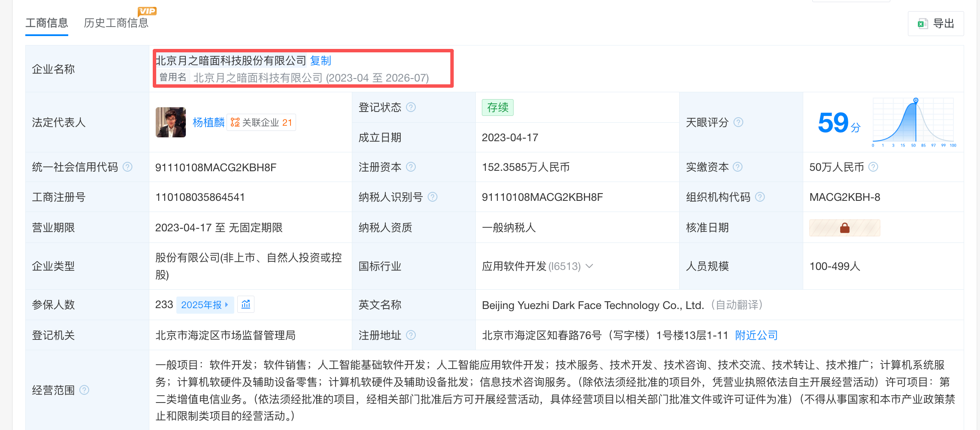The width and height of the screenshot is (980, 430).
Task: Switch to the 历史工商信息 tab
Action: (116, 23)
